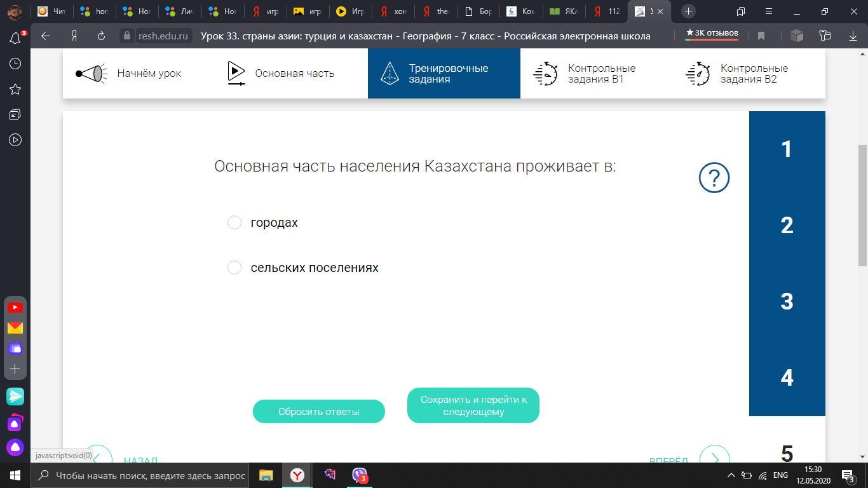Viewport: 868px width, 488px height.
Task: Open the extensions icon in the address bar
Action: click(825, 36)
